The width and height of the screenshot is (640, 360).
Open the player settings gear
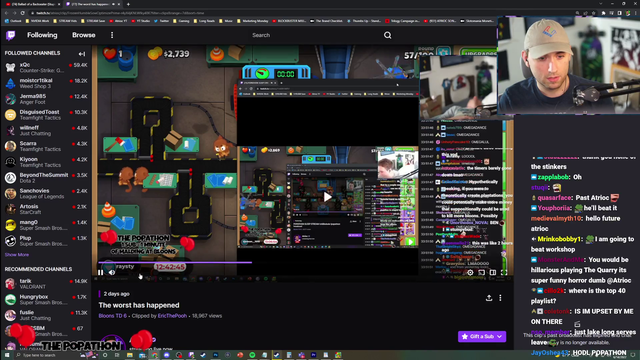(x=470, y=272)
